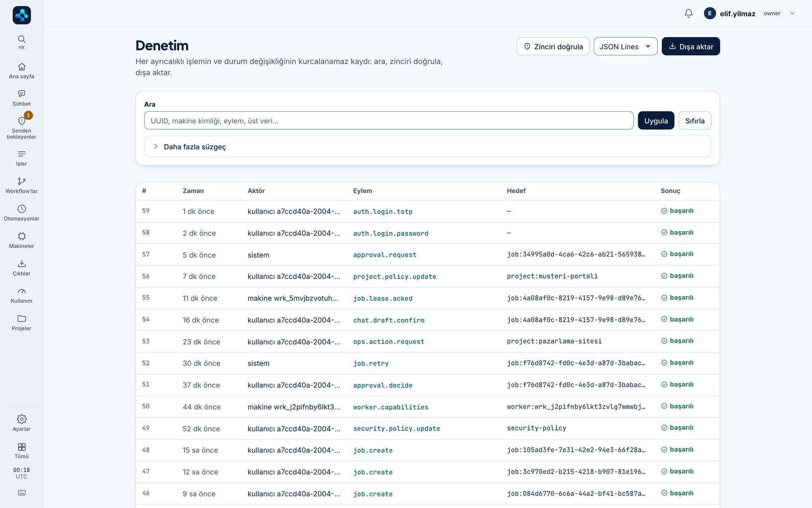This screenshot has width=812, height=508.
Task: Open Çıktılar download icon
Action: 22,263
